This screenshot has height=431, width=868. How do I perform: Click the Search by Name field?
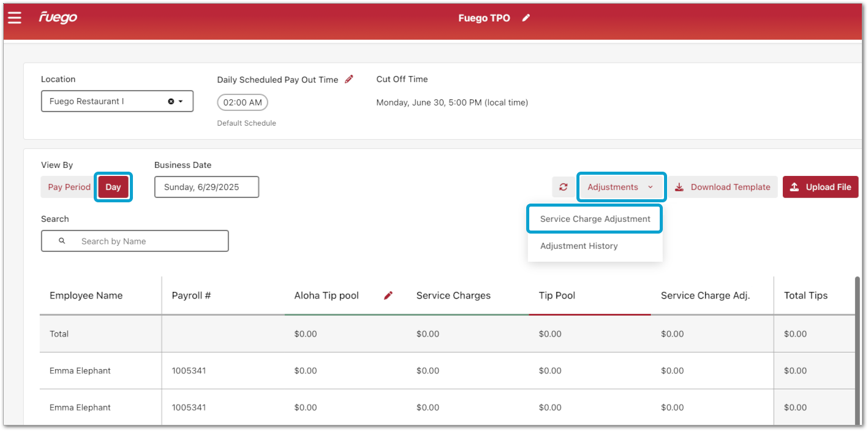pos(147,241)
